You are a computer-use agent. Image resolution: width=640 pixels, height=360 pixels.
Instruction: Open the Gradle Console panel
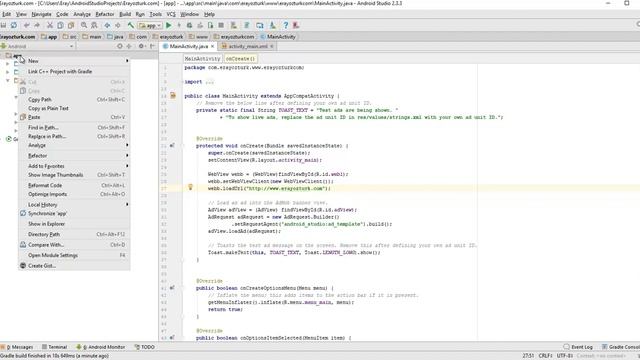620,347
